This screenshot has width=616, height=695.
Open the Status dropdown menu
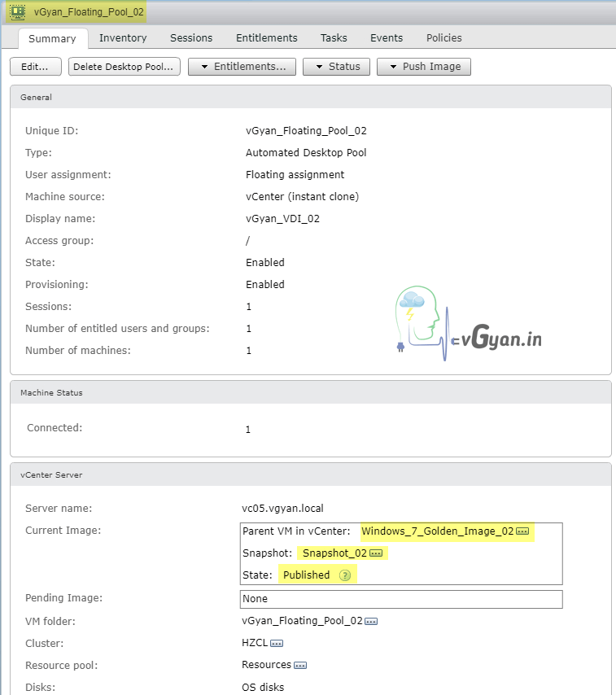(x=337, y=67)
